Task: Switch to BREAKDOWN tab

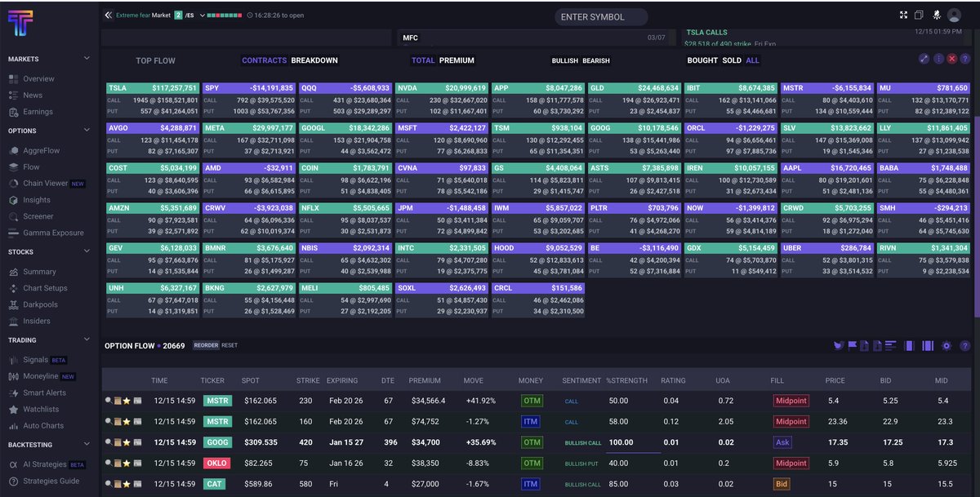Action: click(314, 60)
